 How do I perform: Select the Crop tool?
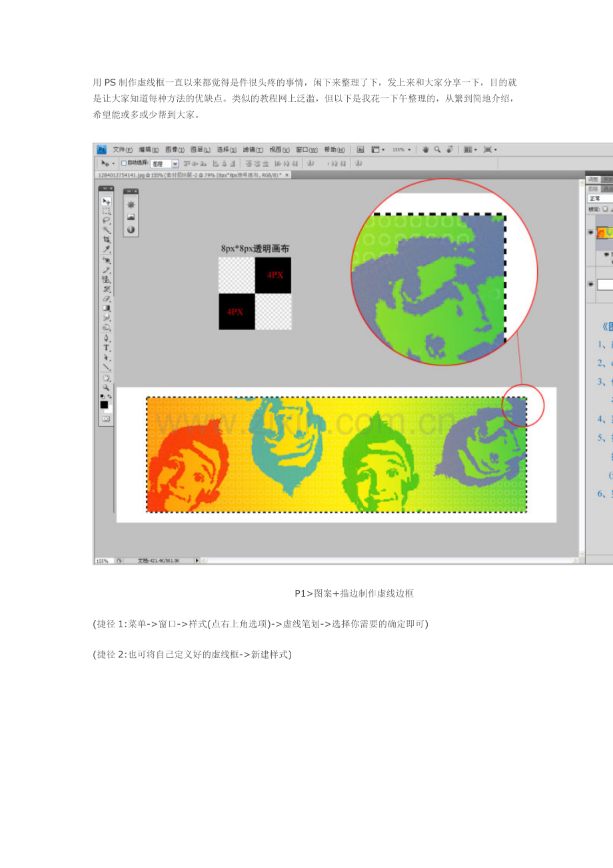click(106, 239)
